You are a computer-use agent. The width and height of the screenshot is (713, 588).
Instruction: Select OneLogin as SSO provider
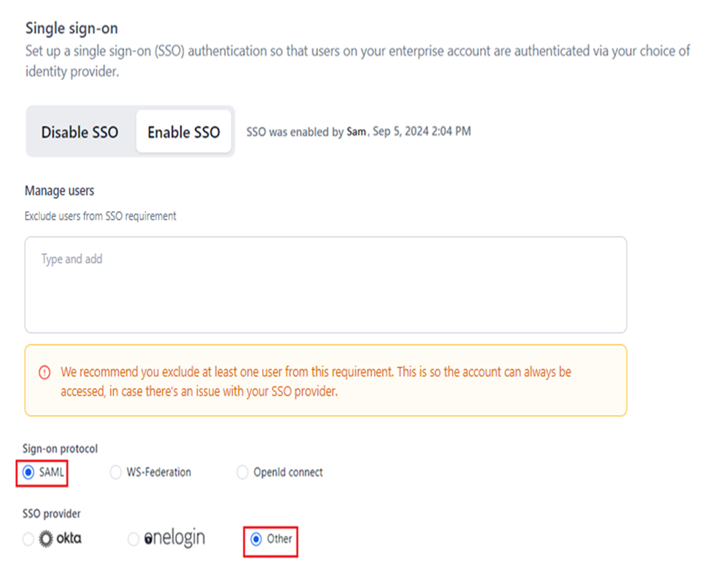point(132,538)
